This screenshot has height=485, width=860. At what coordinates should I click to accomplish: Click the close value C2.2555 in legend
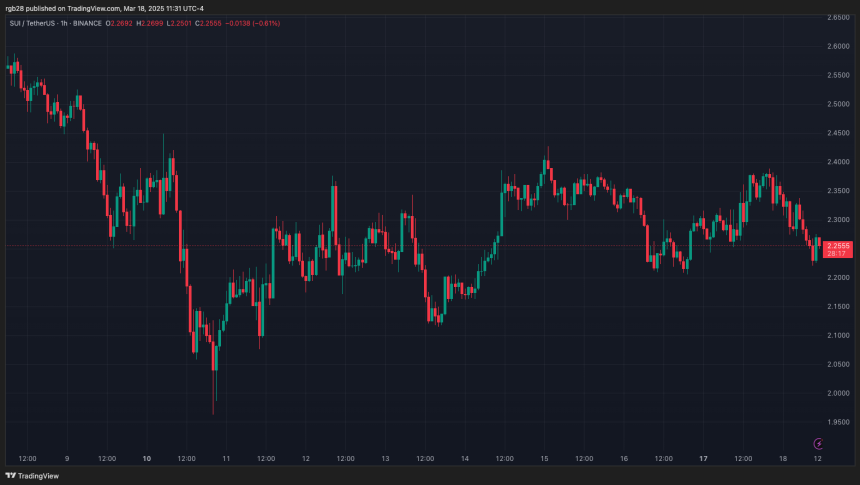(208, 24)
